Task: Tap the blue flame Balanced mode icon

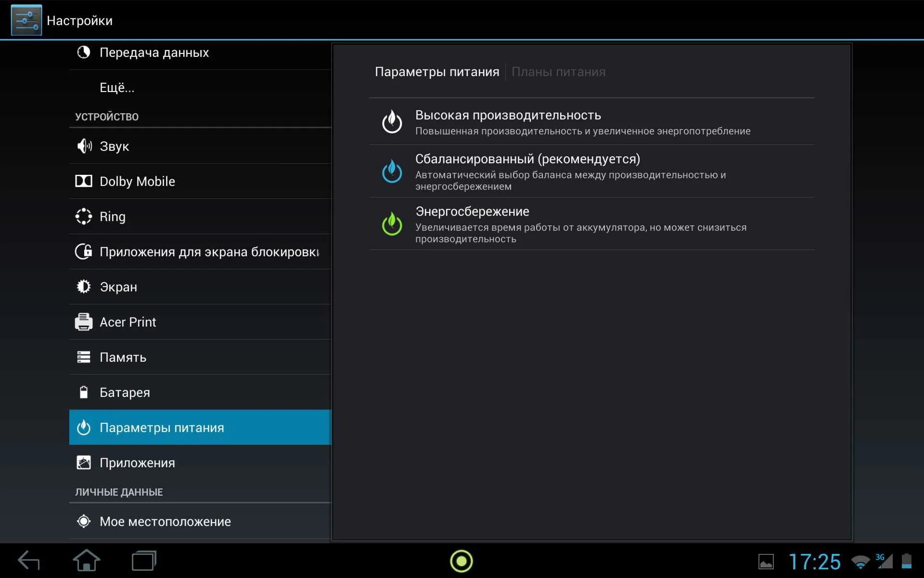Action: 392,171
